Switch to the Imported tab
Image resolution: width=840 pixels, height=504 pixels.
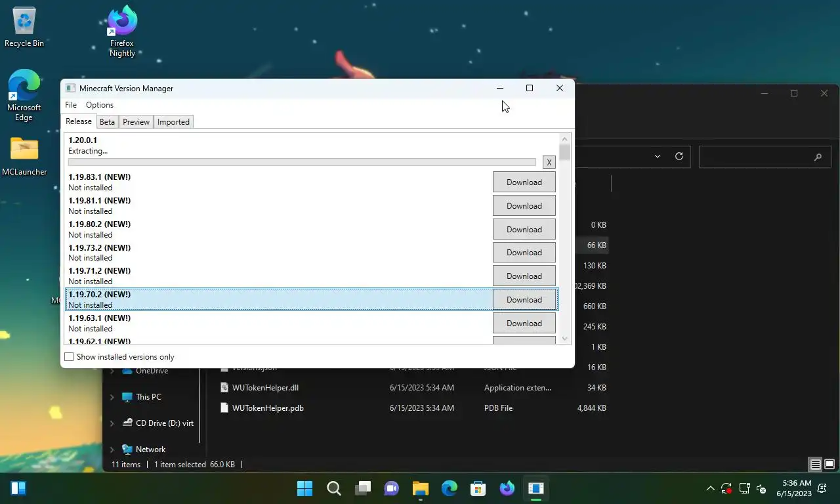[x=173, y=122]
